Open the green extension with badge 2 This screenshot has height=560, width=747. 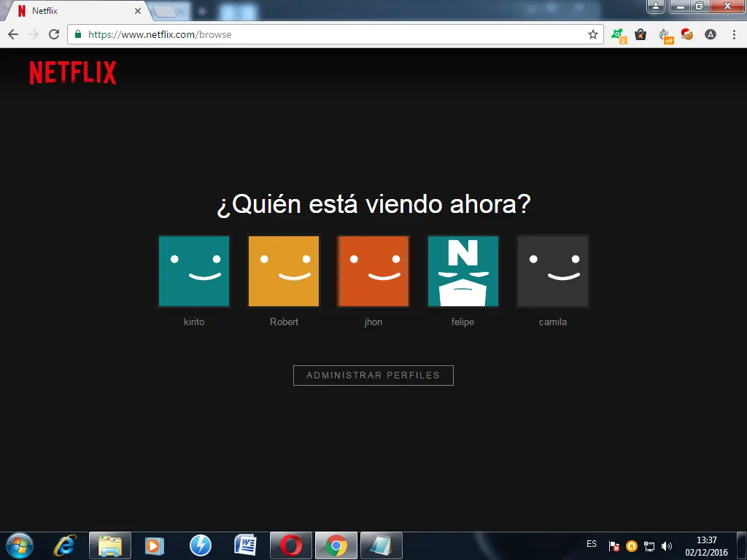click(619, 35)
